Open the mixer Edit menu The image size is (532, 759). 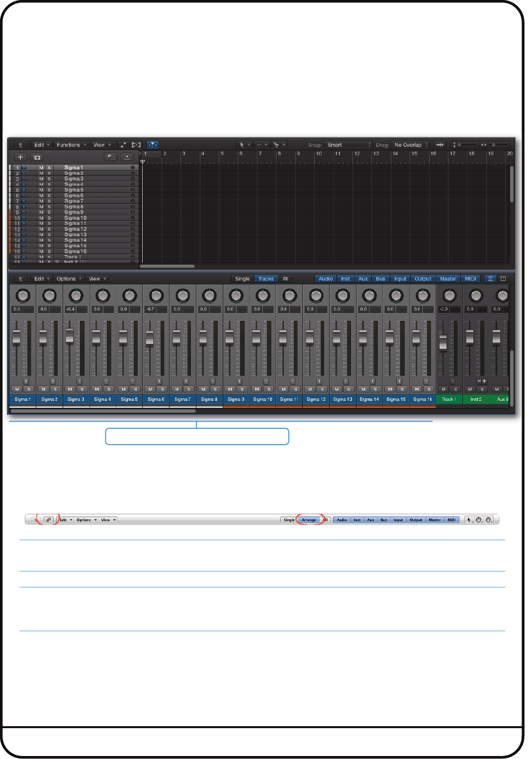pyautogui.click(x=42, y=279)
